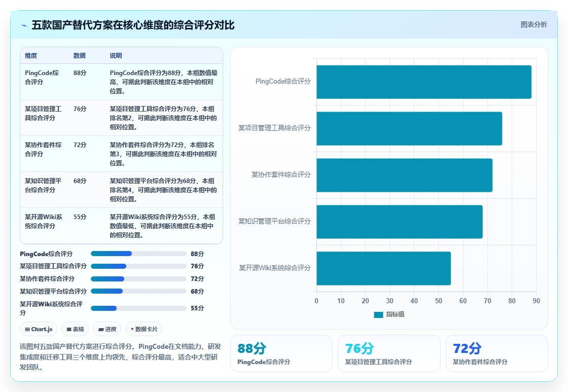Click the PingCode综合评分 progress bar
The width and height of the screenshot is (568, 392).
pyautogui.click(x=138, y=254)
